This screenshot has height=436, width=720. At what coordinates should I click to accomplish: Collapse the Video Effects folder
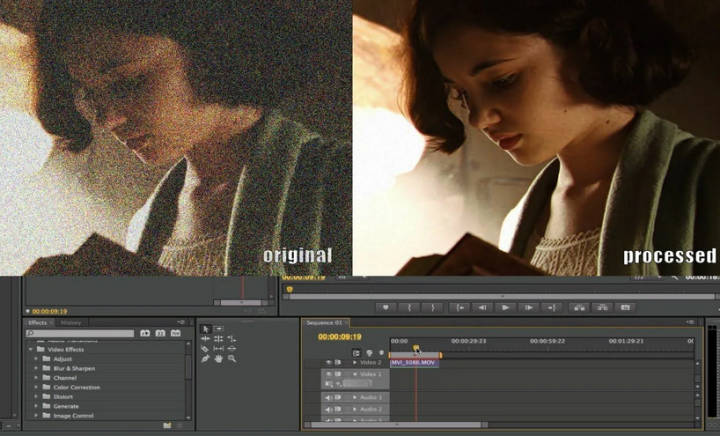pyautogui.click(x=31, y=349)
